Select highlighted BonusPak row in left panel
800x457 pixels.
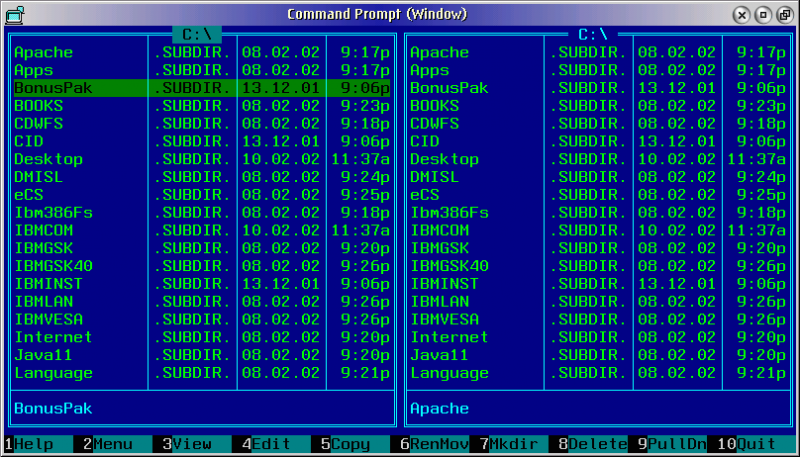pos(202,88)
